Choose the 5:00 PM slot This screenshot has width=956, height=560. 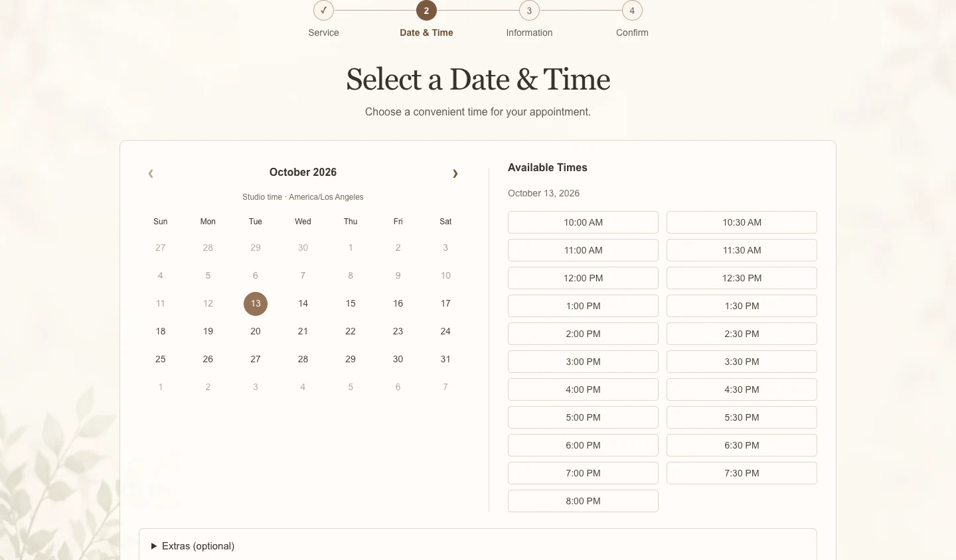point(583,417)
